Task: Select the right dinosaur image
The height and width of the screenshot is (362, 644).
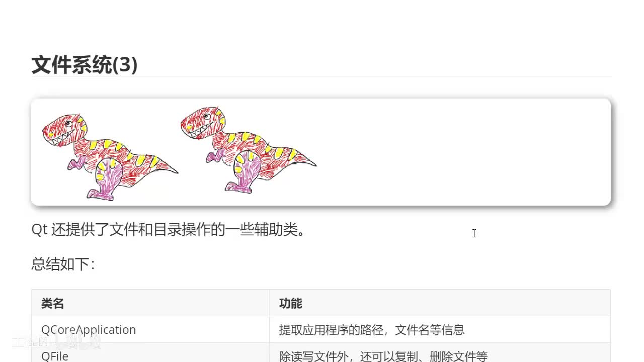Action: pyautogui.click(x=249, y=150)
